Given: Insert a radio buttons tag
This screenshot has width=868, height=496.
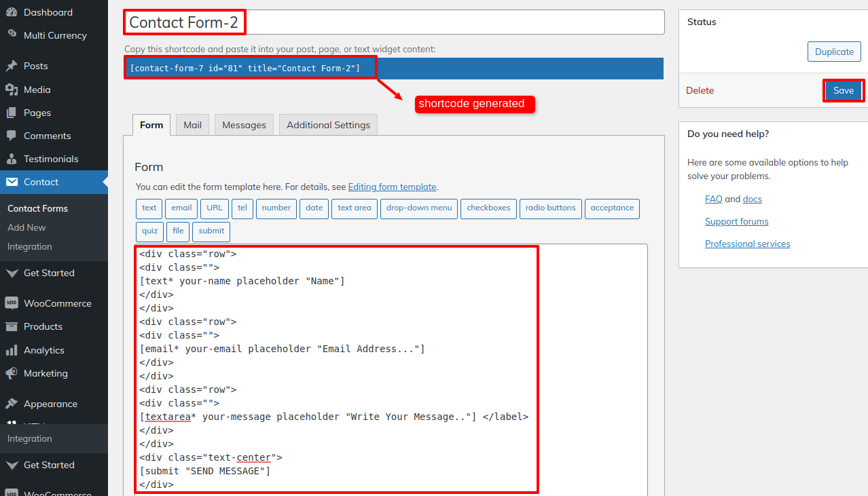Looking at the screenshot, I should click(550, 208).
